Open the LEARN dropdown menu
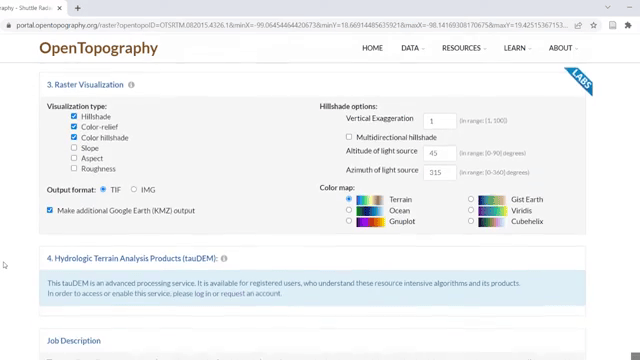This screenshot has width=640, height=360. pyautogui.click(x=517, y=48)
